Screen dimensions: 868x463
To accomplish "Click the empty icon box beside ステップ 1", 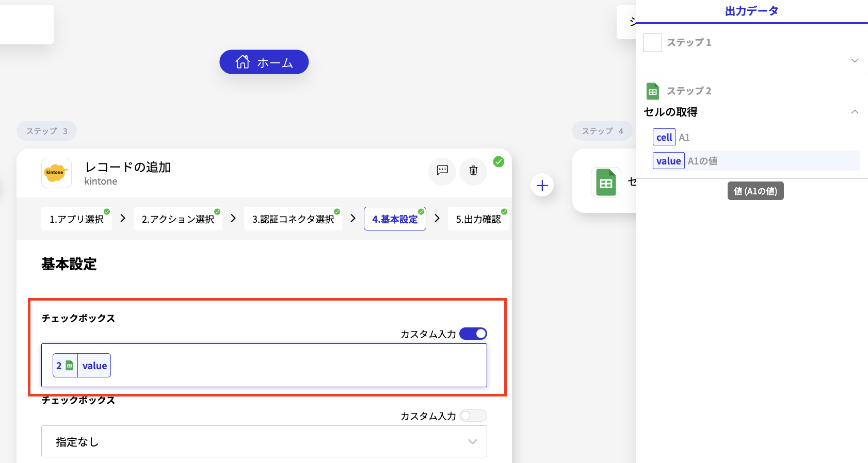I will click(653, 43).
